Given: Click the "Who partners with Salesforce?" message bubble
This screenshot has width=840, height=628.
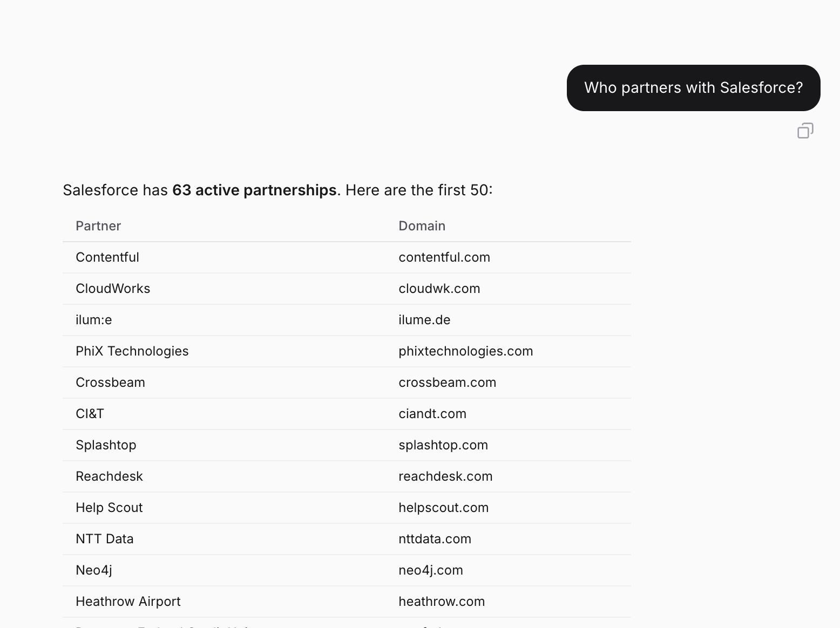Looking at the screenshot, I should pos(693,88).
